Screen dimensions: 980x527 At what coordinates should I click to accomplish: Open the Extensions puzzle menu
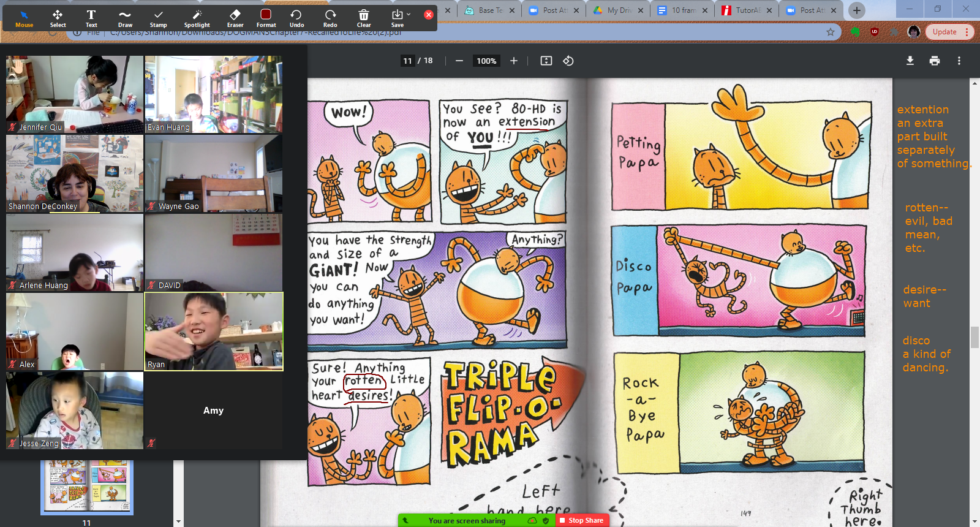894,32
